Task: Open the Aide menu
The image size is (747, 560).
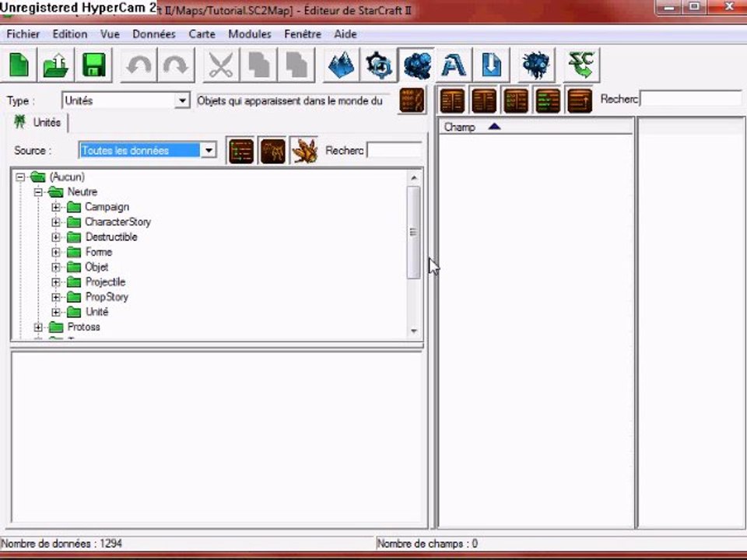Action: coord(345,34)
